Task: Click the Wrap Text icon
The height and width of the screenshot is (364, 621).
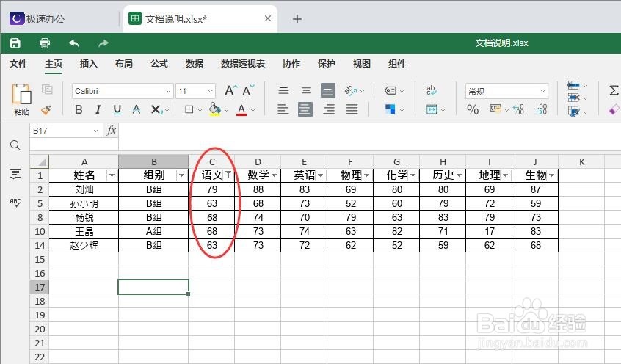Action: tap(432, 90)
